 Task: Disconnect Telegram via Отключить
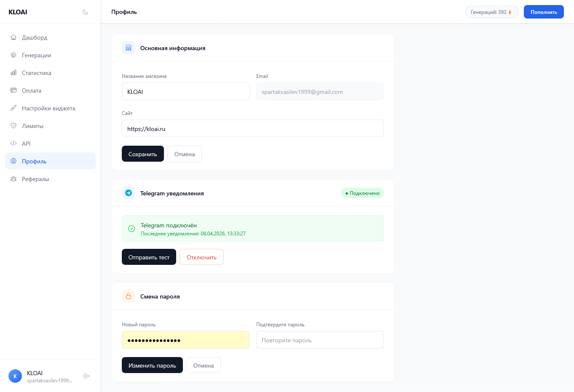(x=201, y=257)
